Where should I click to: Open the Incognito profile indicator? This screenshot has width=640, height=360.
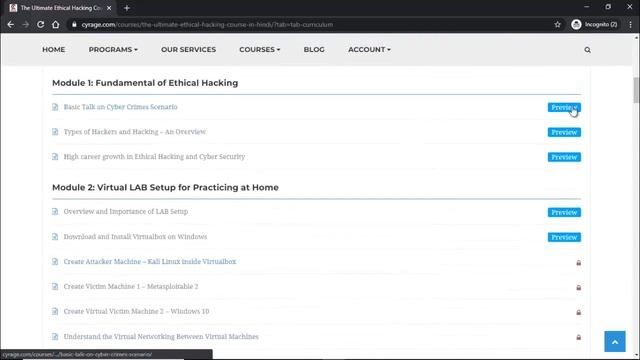[594, 24]
